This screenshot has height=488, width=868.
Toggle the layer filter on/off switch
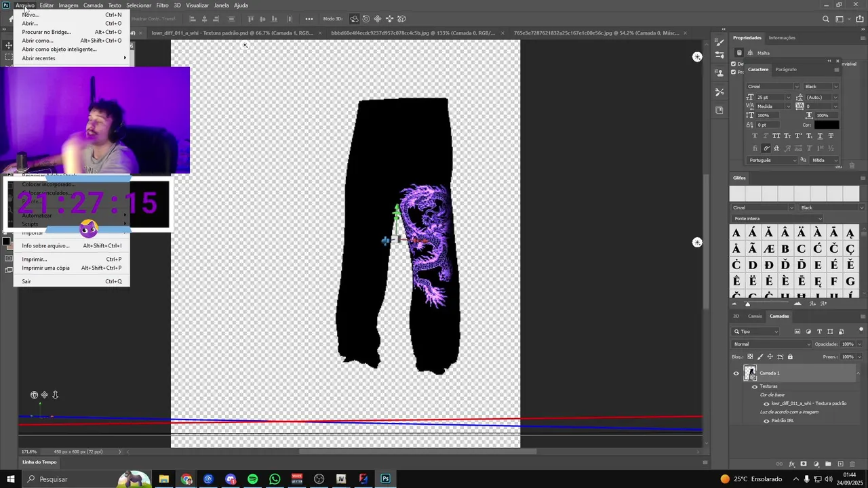point(861,329)
